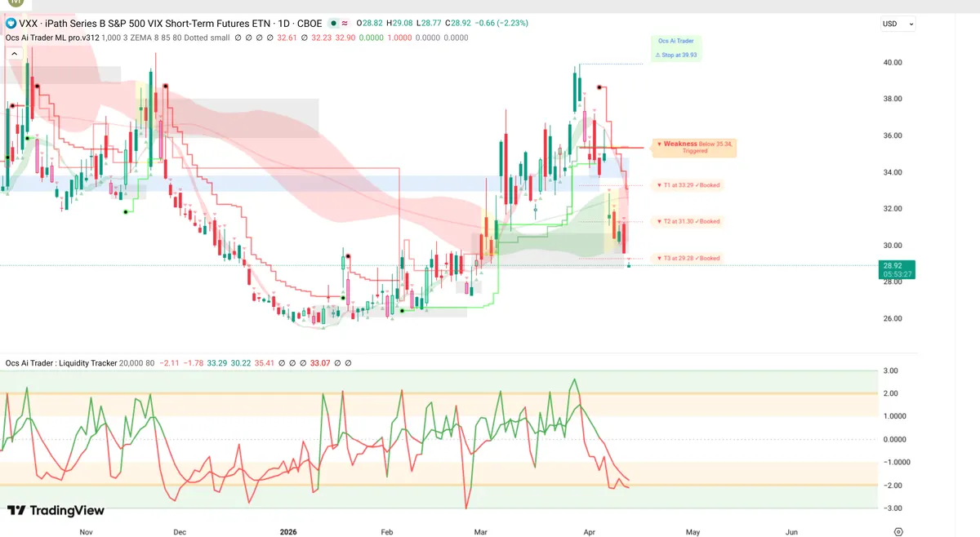Click the low value L28.77
This screenshot has width=980, height=537.
tap(430, 24)
